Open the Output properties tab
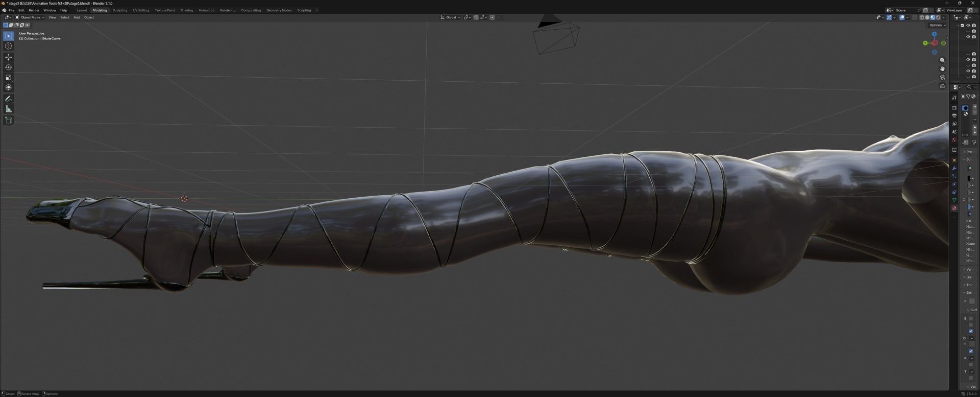The height and width of the screenshot is (397, 980). (x=954, y=115)
